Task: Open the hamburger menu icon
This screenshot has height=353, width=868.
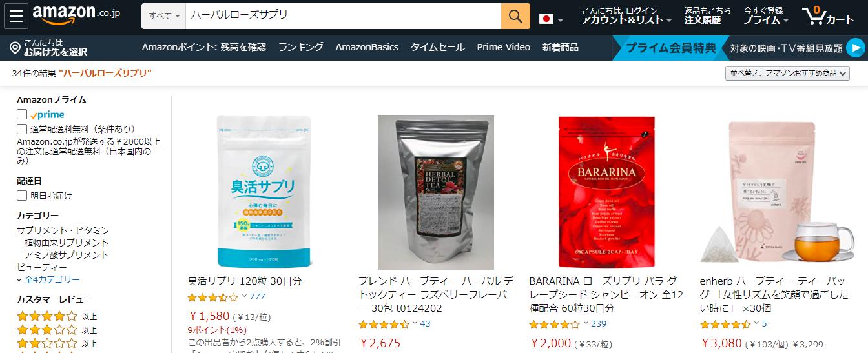Action: pos(15,16)
